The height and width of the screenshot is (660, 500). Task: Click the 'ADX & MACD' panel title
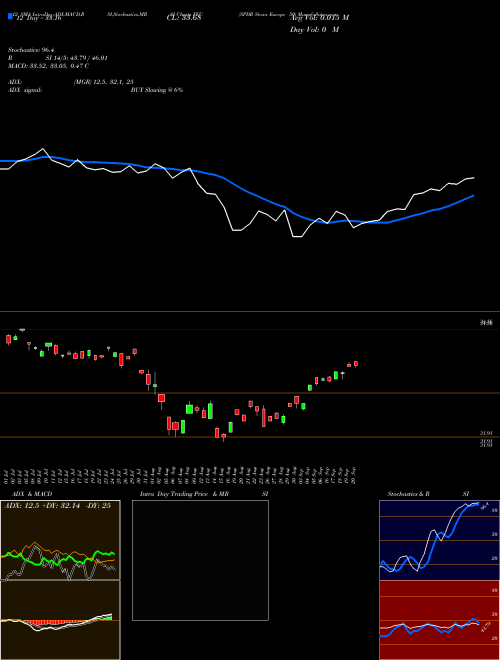click(x=32, y=494)
